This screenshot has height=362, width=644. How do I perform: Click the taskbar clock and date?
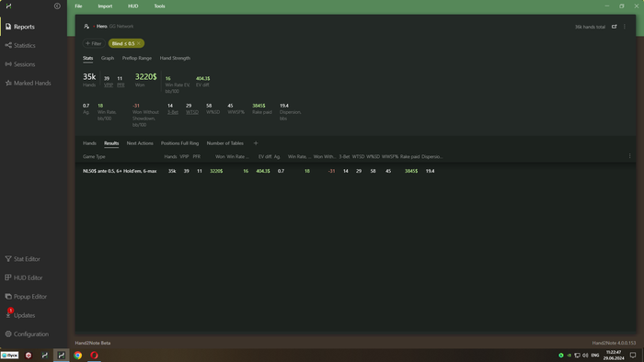614,355
